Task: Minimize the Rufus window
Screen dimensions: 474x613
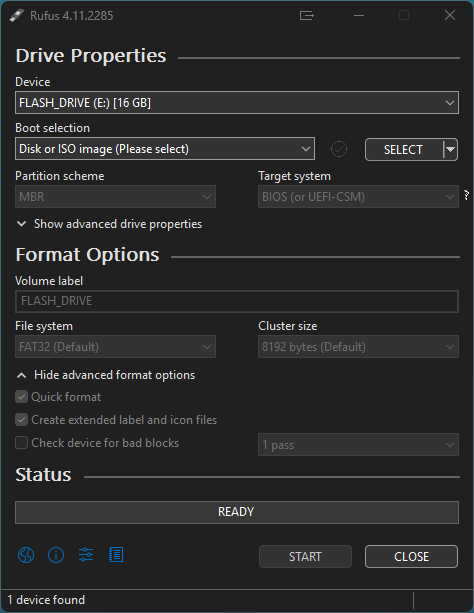Action: point(359,16)
